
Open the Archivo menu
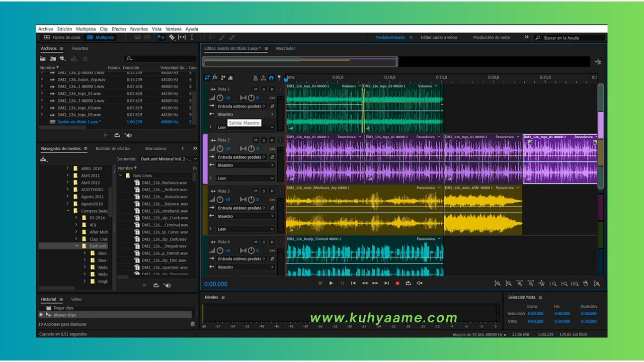(45, 29)
